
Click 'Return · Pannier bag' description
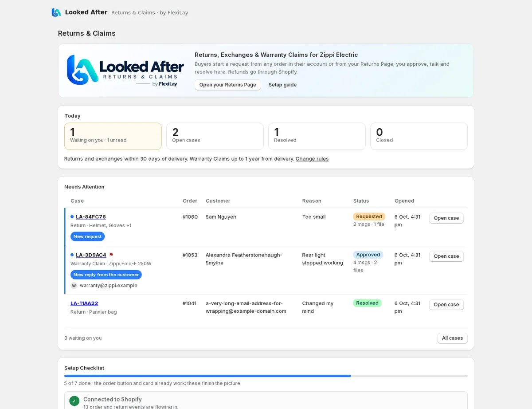pyautogui.click(x=94, y=312)
